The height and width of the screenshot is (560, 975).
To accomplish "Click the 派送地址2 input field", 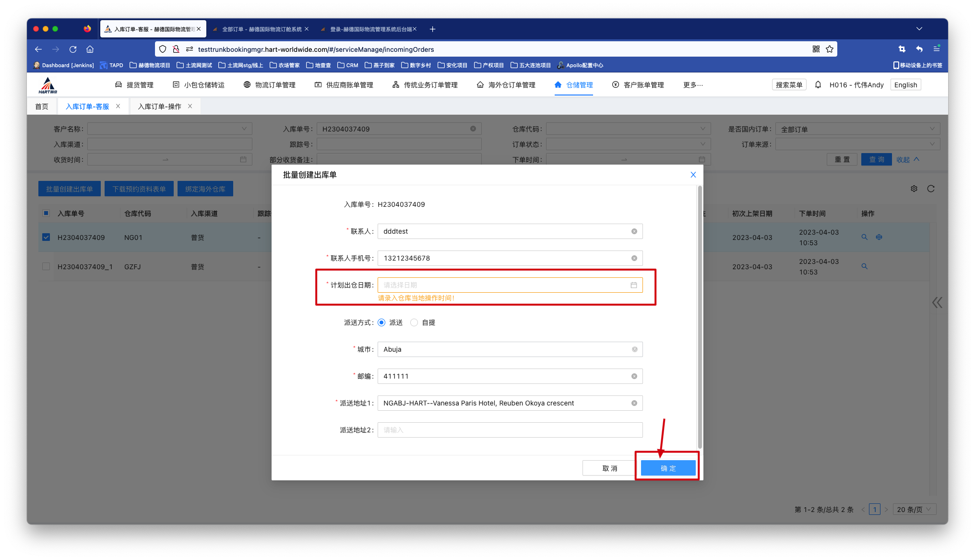I will point(510,430).
